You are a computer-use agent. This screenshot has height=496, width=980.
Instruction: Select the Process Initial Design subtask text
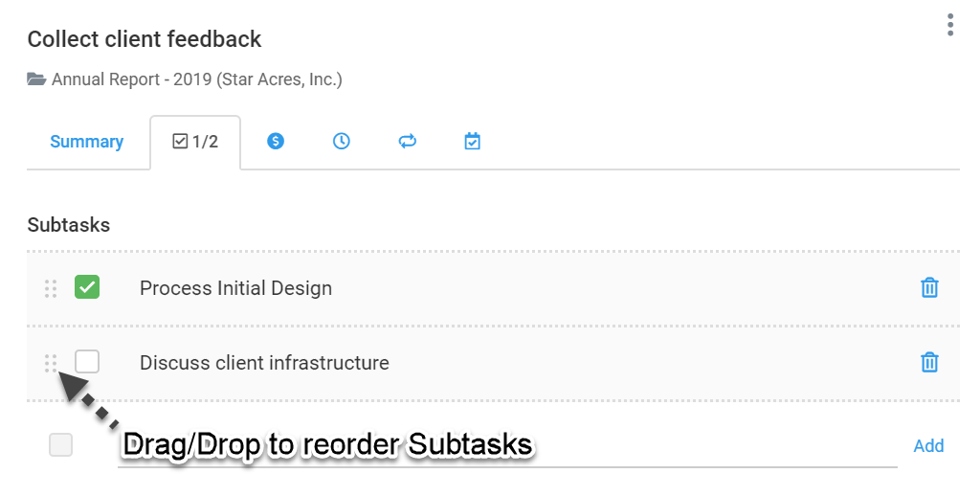(x=235, y=288)
